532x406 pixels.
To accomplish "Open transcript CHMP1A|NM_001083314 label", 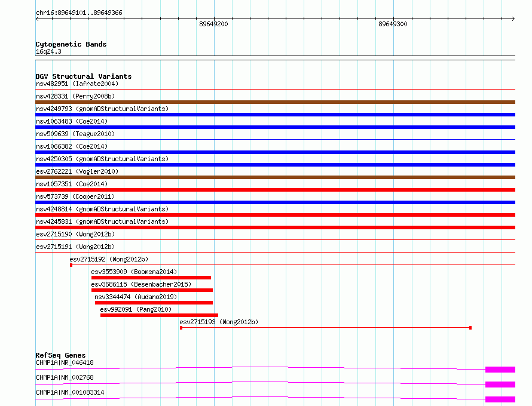I will coord(70,392).
